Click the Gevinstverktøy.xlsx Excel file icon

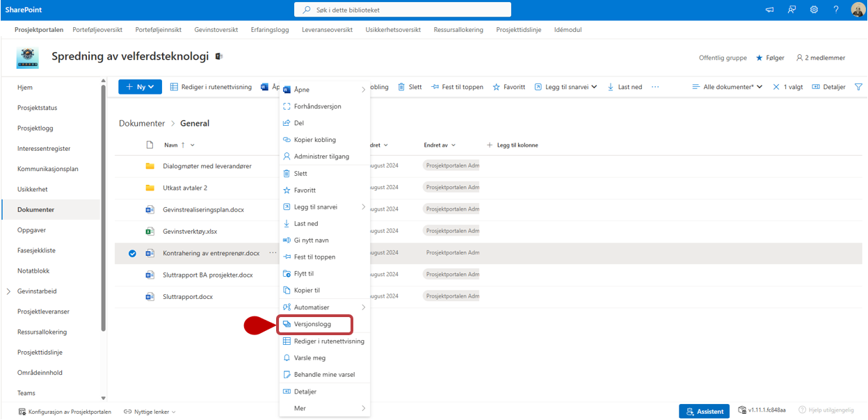click(x=150, y=232)
